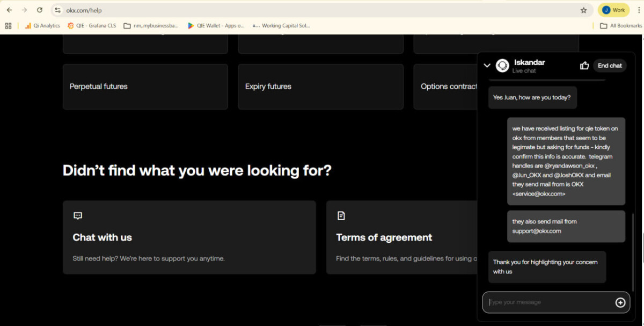Viewport: 644px width, 326px height.
Task: Open QIE - Grafana CLS bookmark
Action: (x=92, y=25)
